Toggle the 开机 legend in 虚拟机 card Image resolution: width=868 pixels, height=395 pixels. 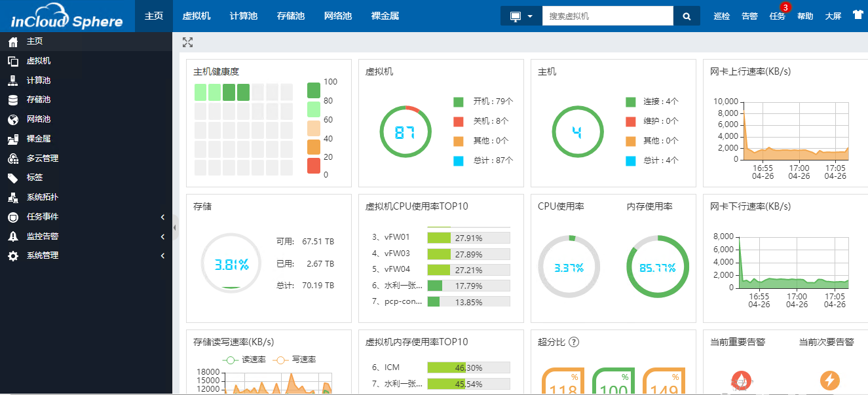tap(483, 102)
